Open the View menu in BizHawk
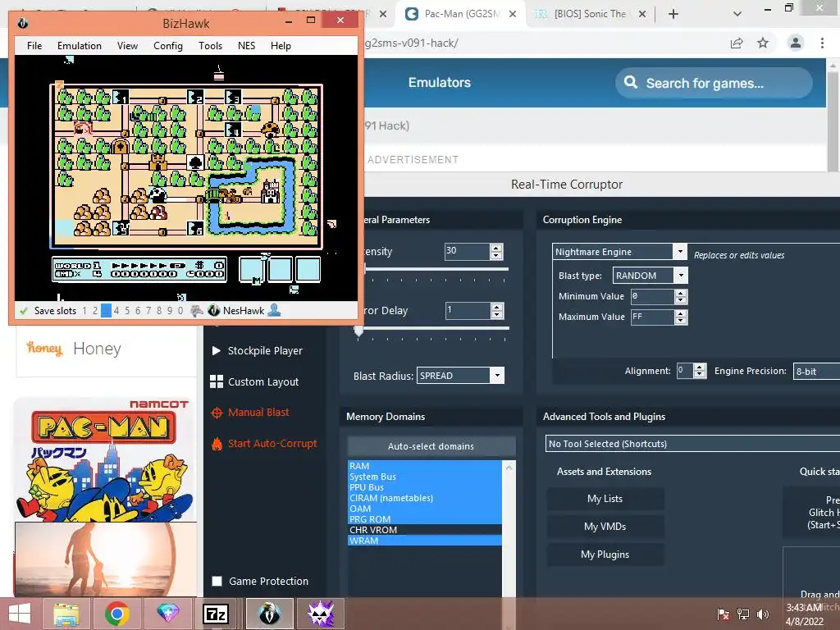Screen dimensions: 840x630 (x=127, y=46)
